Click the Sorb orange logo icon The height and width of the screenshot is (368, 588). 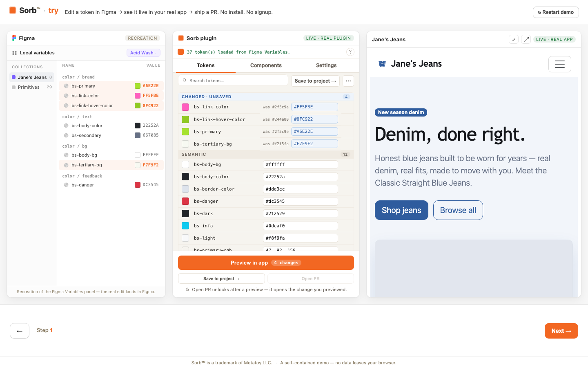13,10
